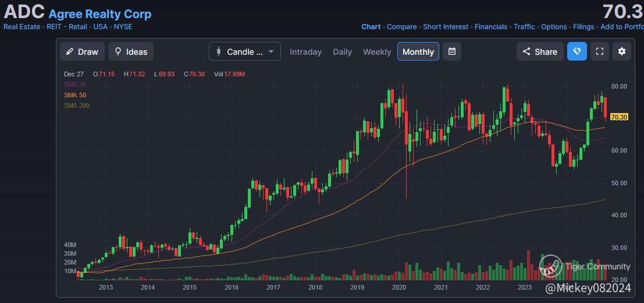Click the Share chart button
This screenshot has height=303, width=644.
click(x=540, y=52)
